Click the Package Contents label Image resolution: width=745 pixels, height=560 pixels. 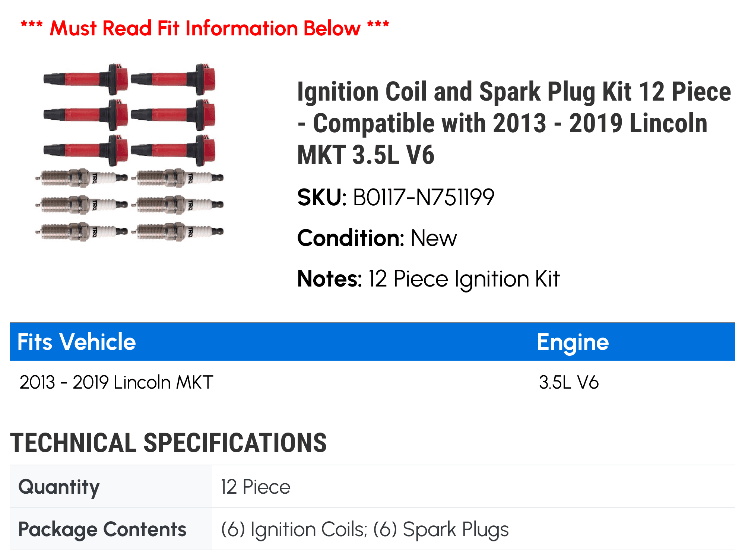[x=102, y=529]
